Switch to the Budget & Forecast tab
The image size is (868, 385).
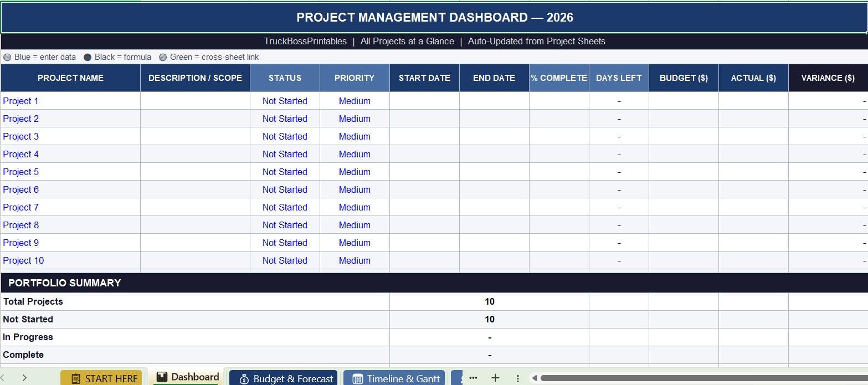(x=283, y=378)
